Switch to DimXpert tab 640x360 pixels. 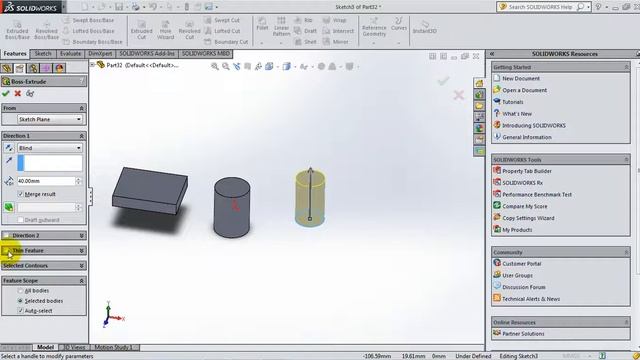click(x=100, y=53)
